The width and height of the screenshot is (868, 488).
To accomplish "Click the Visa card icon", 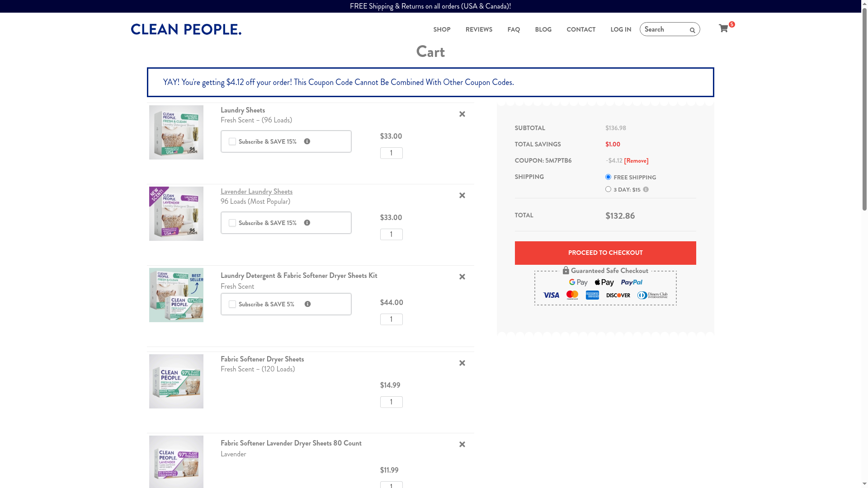I will (551, 295).
